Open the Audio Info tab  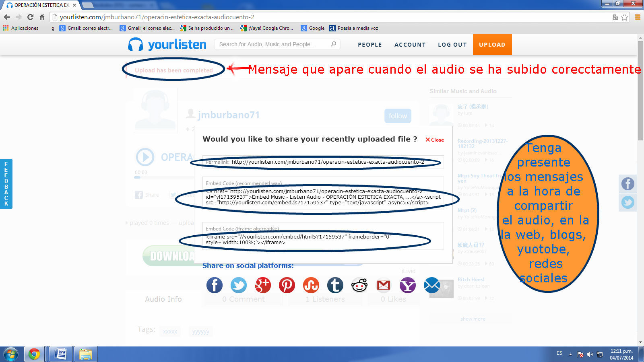[163, 299]
